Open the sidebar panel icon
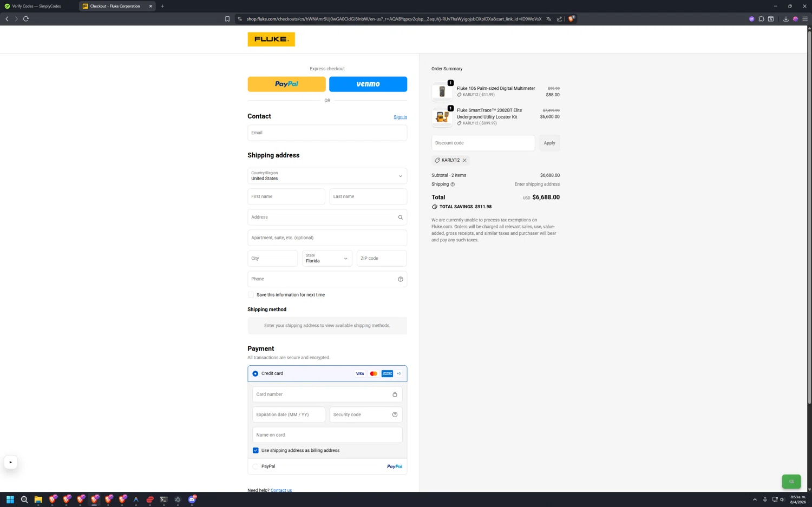The image size is (812, 507). pyautogui.click(x=771, y=19)
